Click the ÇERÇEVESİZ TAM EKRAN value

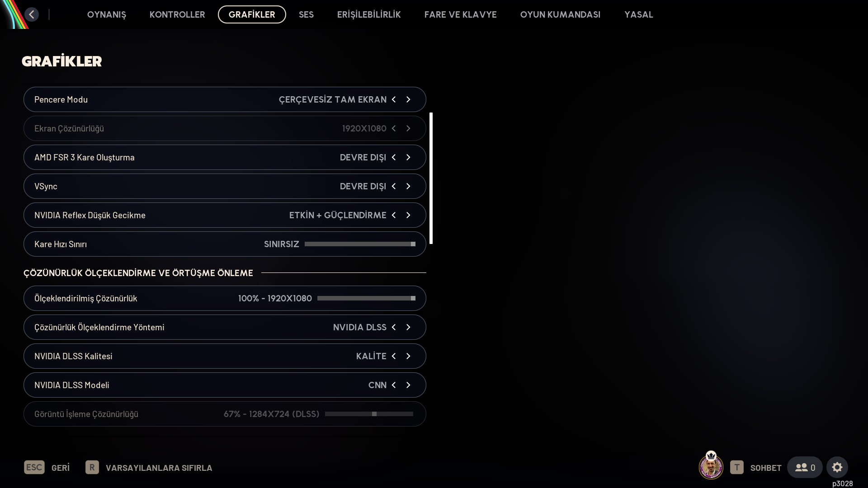click(x=333, y=99)
